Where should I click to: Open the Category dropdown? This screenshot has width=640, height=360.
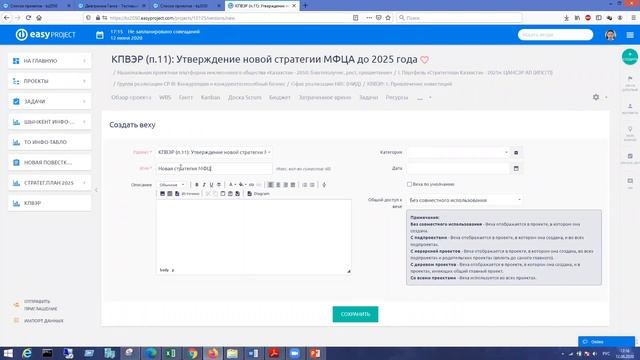click(458, 152)
